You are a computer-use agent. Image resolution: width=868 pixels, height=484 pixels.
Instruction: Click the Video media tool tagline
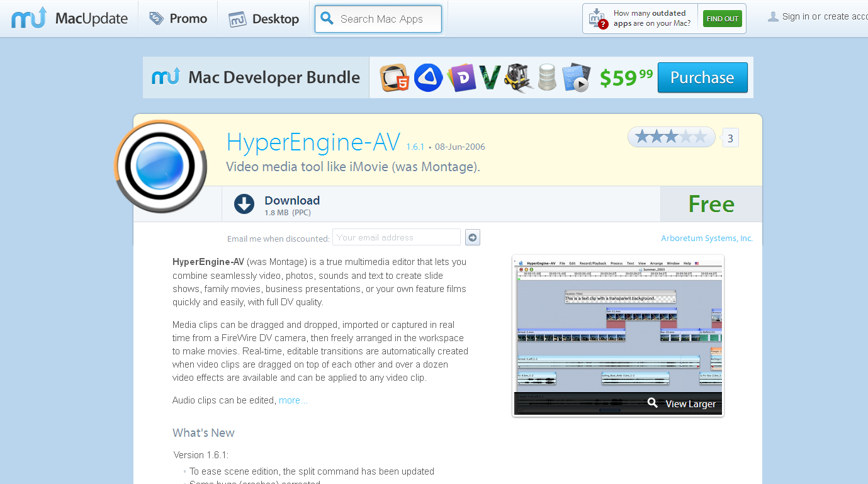(353, 167)
